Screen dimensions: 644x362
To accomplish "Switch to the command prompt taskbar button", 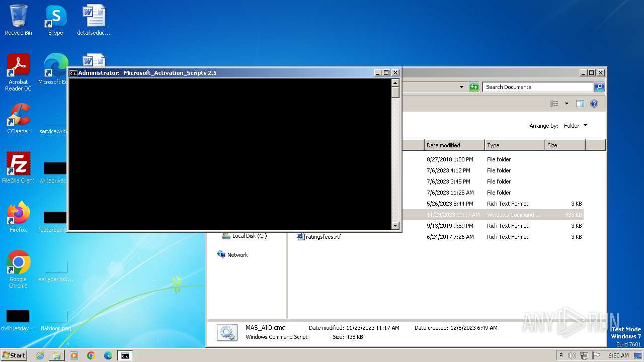I will (125, 355).
